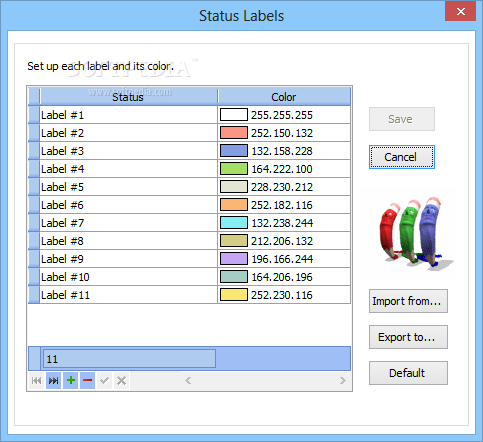483x442 pixels.
Task: Select the Label #1 status cell
Action: (x=128, y=115)
